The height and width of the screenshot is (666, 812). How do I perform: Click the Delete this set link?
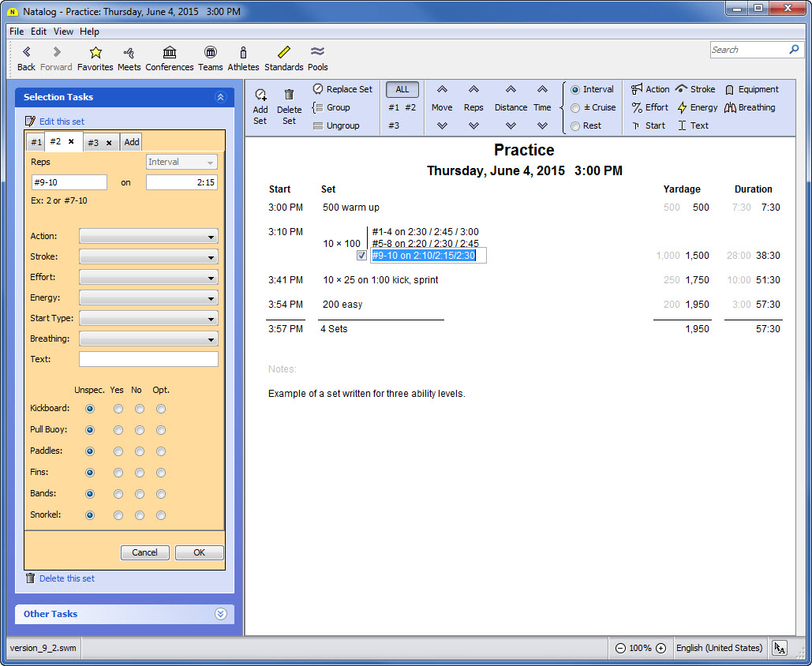tap(66, 578)
